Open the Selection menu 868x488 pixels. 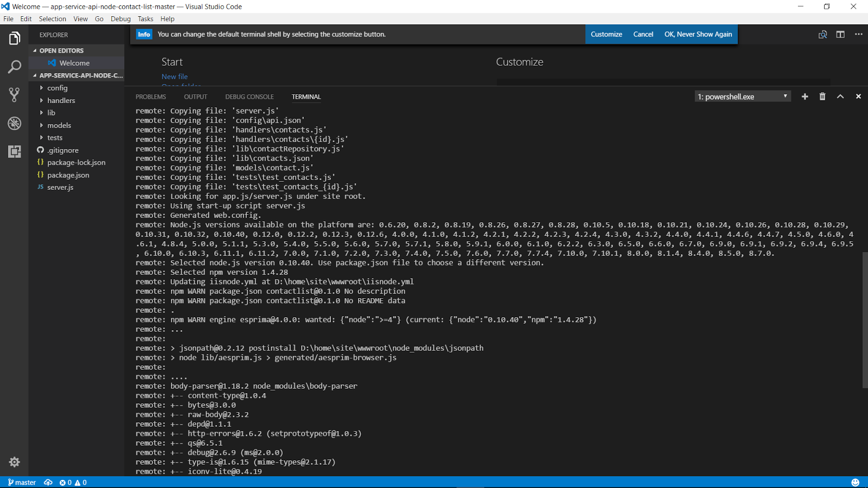coord(53,18)
